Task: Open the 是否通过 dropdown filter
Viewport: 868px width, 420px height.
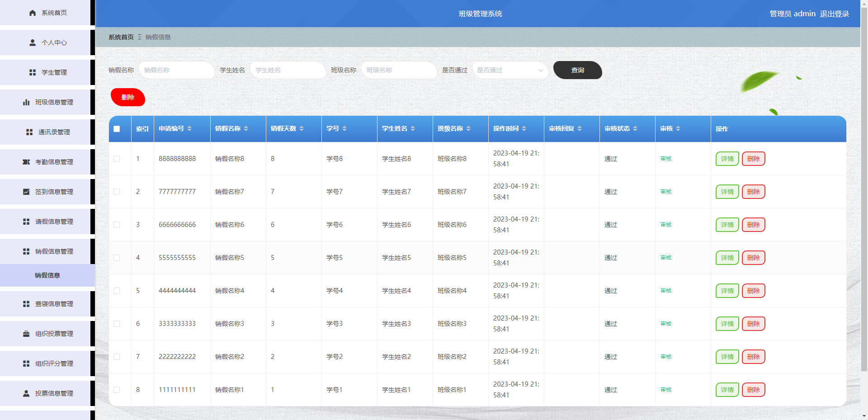Action: (510, 71)
